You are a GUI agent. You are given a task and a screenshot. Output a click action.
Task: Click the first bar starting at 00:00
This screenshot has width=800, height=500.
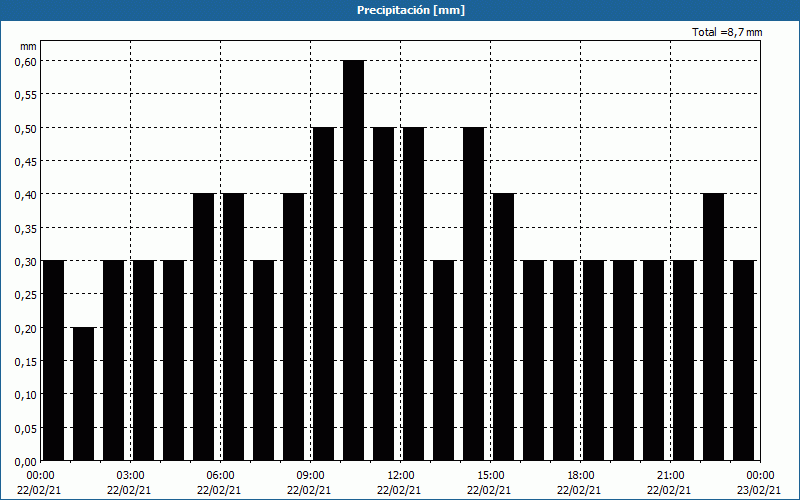pyautogui.click(x=53, y=361)
